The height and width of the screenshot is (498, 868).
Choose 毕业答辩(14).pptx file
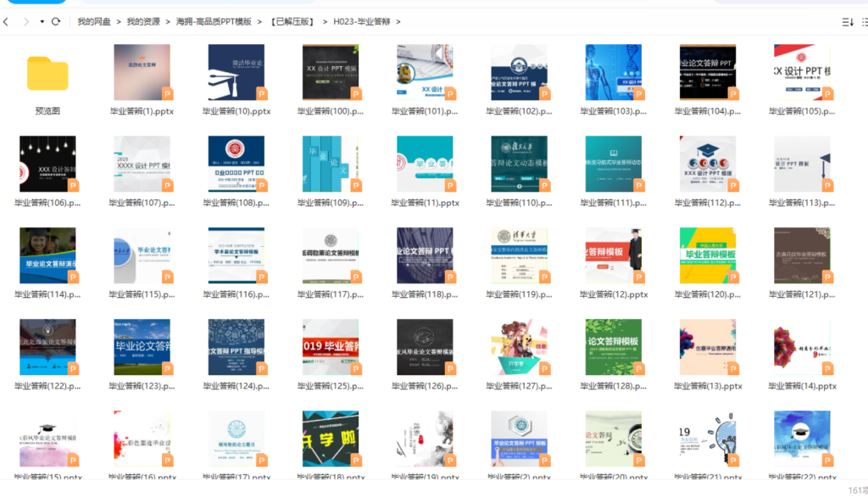point(802,348)
